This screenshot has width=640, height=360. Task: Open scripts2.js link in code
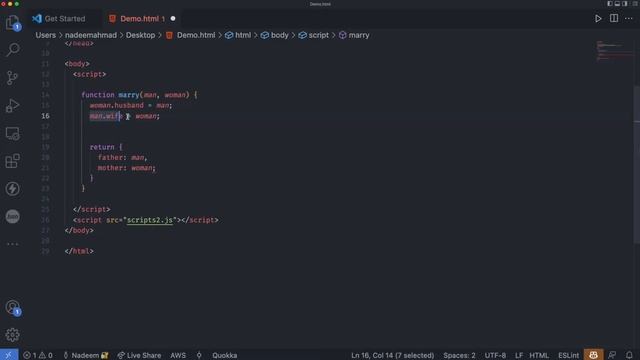tap(150, 220)
